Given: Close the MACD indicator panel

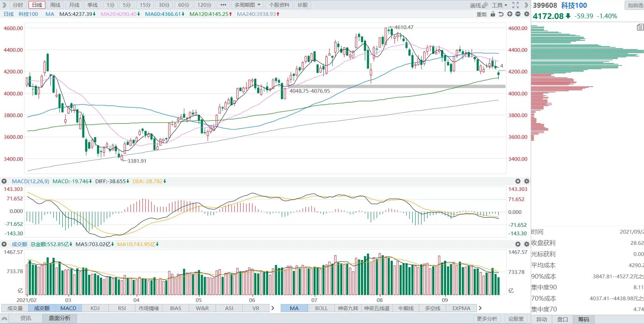Looking at the screenshot, I should pyautogui.click(x=518, y=181).
